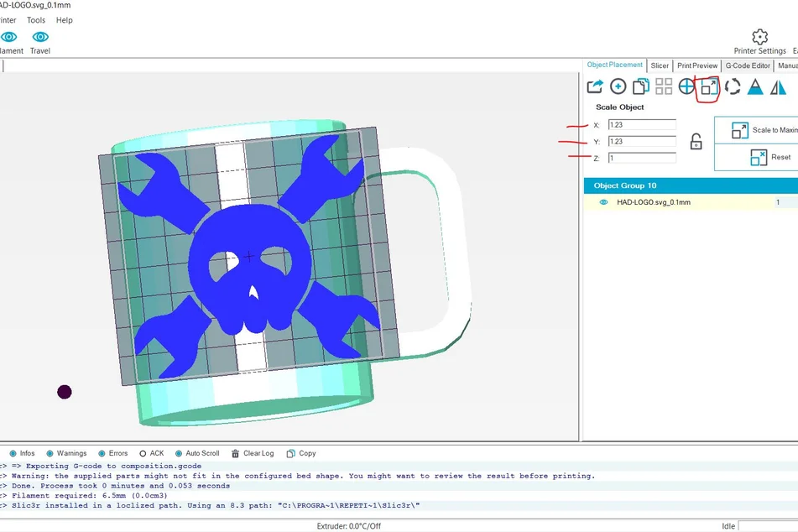Select the Rotate Object icon
798x532 pixels.
[x=733, y=86]
